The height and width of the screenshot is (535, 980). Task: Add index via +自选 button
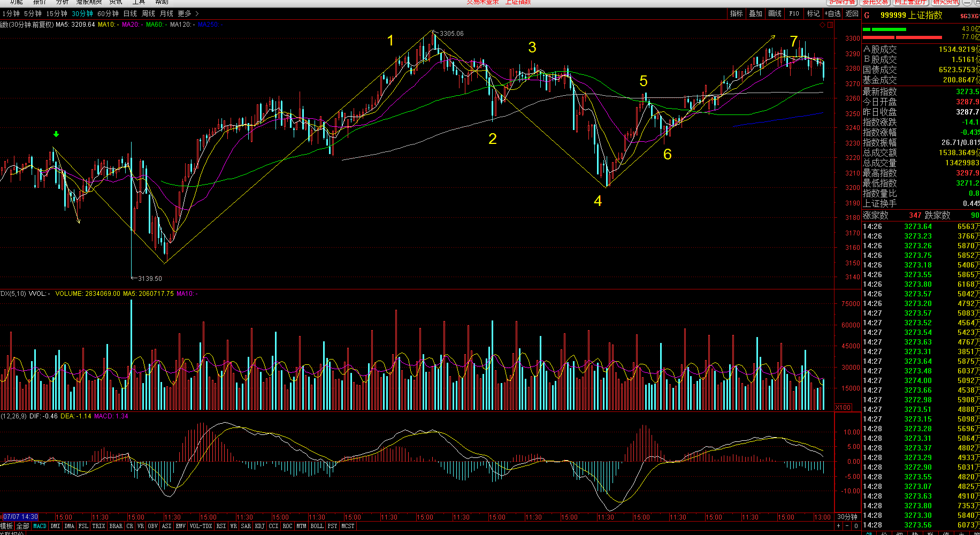833,14
